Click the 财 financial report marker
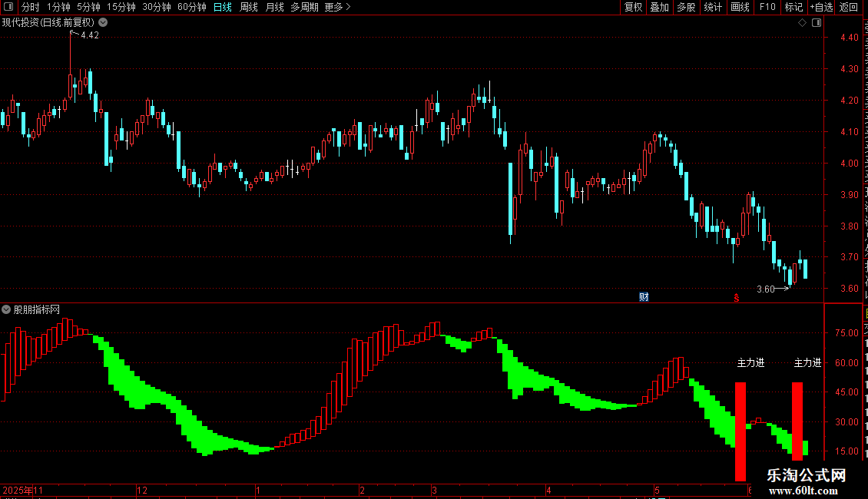The height and width of the screenshot is (499, 868). [644, 297]
